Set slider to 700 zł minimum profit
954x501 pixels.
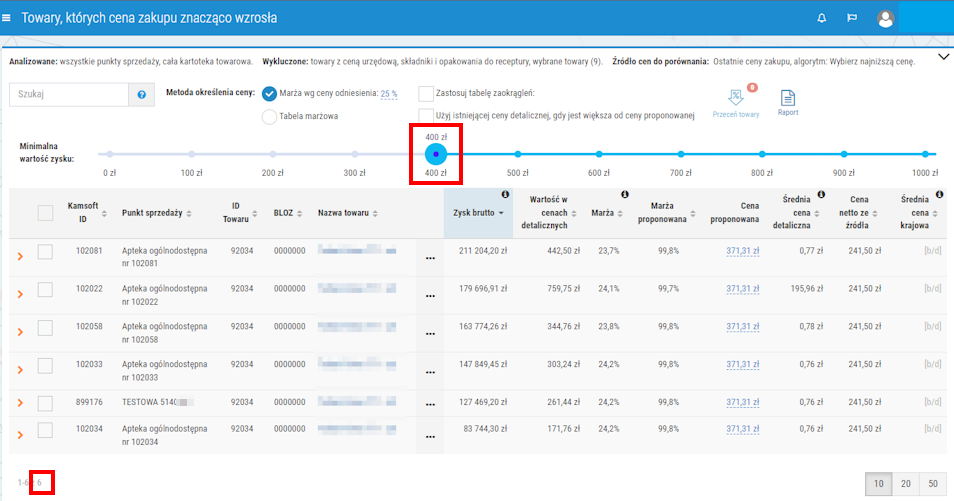pyautogui.click(x=681, y=154)
